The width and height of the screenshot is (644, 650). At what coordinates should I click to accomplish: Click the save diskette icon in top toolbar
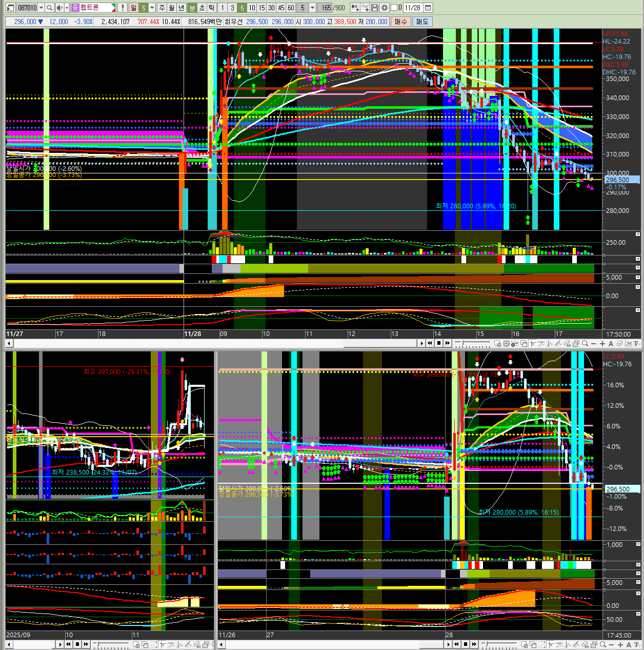click(375, 8)
